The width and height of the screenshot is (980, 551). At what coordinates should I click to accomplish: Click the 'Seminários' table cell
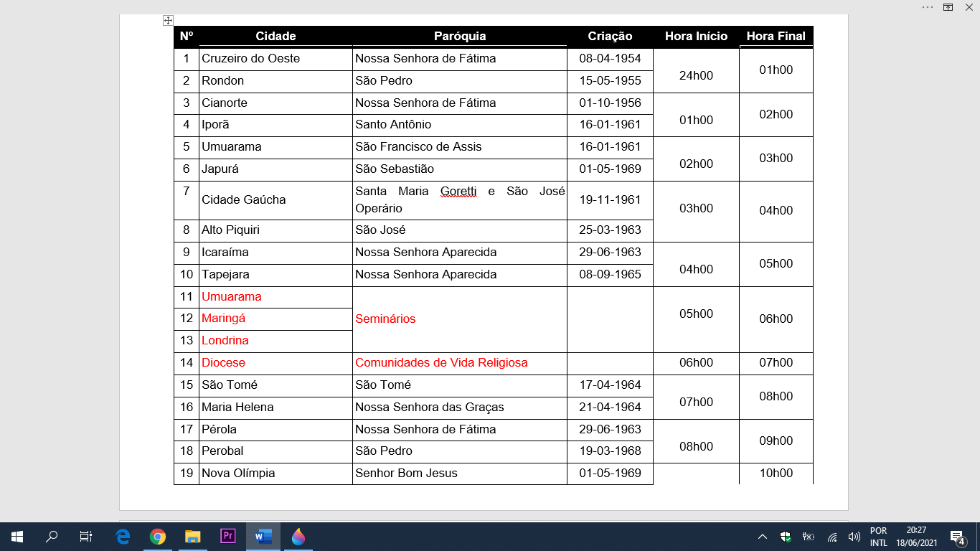(385, 319)
